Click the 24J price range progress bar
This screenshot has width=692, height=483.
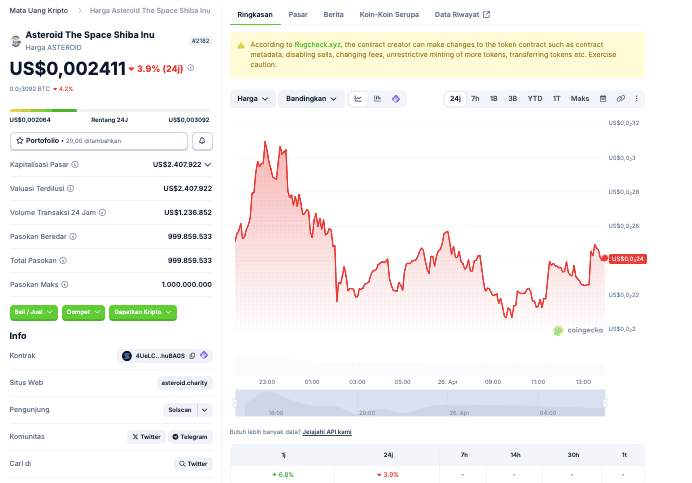pyautogui.click(x=110, y=110)
